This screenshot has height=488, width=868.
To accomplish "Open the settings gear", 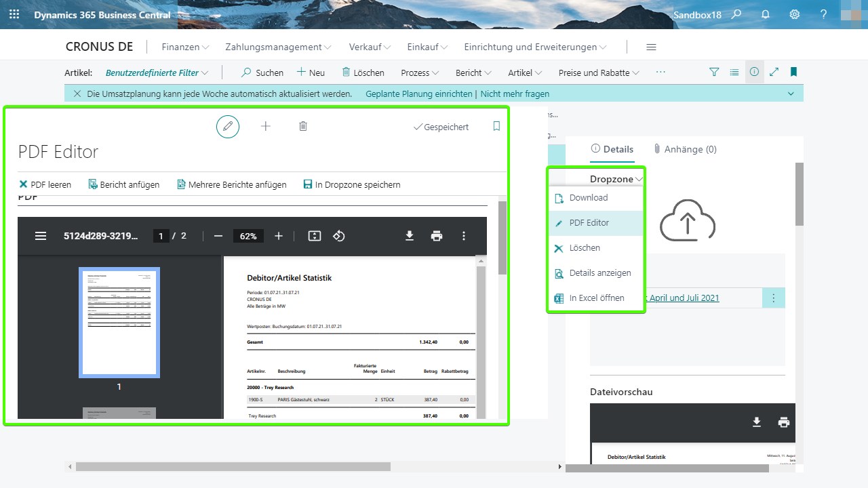I will pos(795,14).
